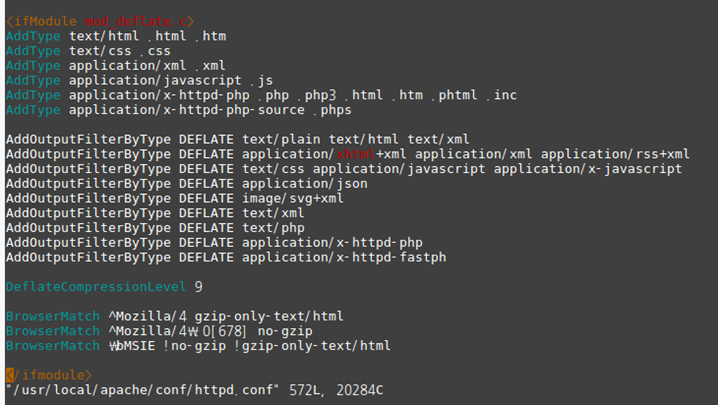The image size is (718, 405).
Task: Select the application/xml .xml AddType line
Action: pyautogui.click(x=115, y=66)
